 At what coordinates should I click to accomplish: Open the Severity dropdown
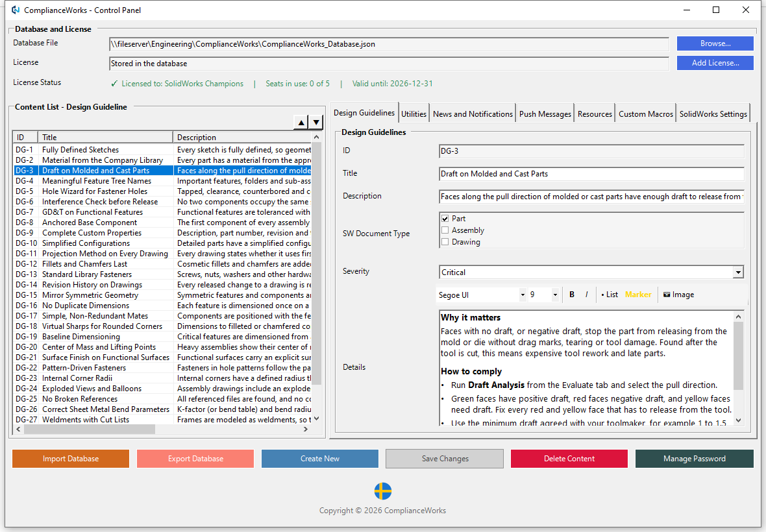738,272
